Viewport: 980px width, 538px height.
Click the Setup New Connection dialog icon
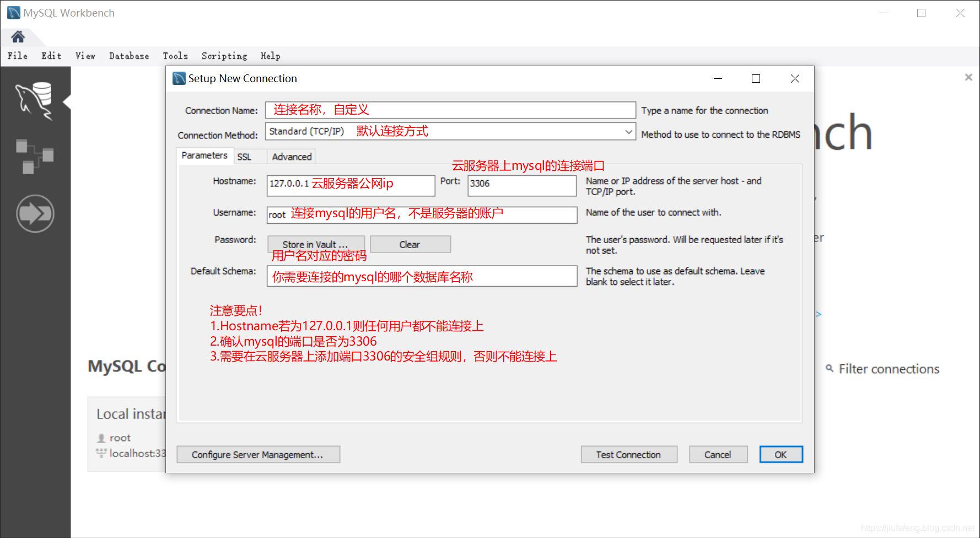coord(179,78)
